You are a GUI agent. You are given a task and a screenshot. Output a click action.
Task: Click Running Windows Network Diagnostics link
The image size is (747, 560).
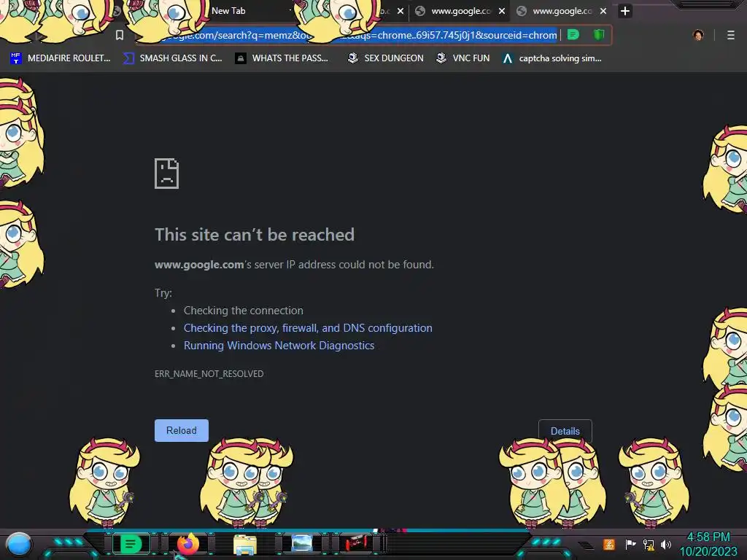[x=279, y=346]
